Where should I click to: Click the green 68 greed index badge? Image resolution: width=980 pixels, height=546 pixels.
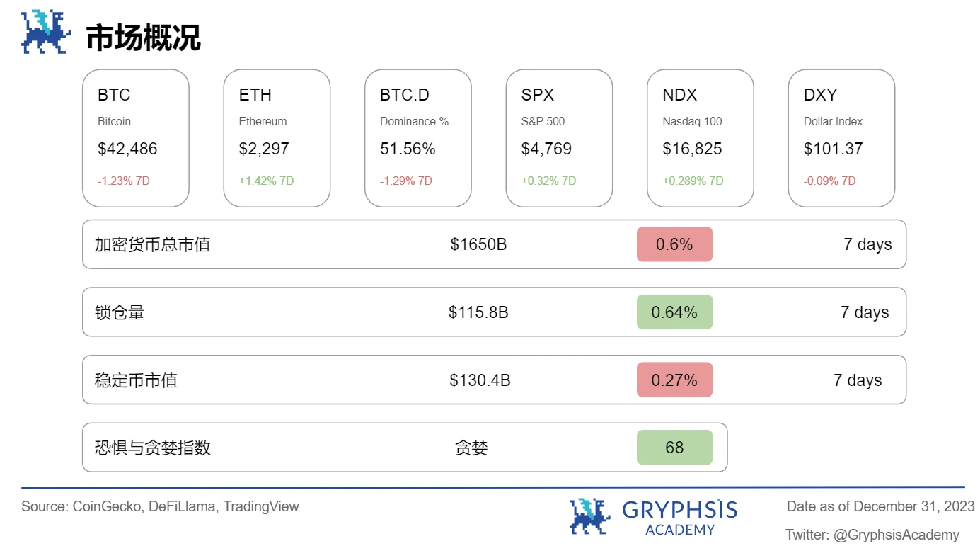coord(674,448)
